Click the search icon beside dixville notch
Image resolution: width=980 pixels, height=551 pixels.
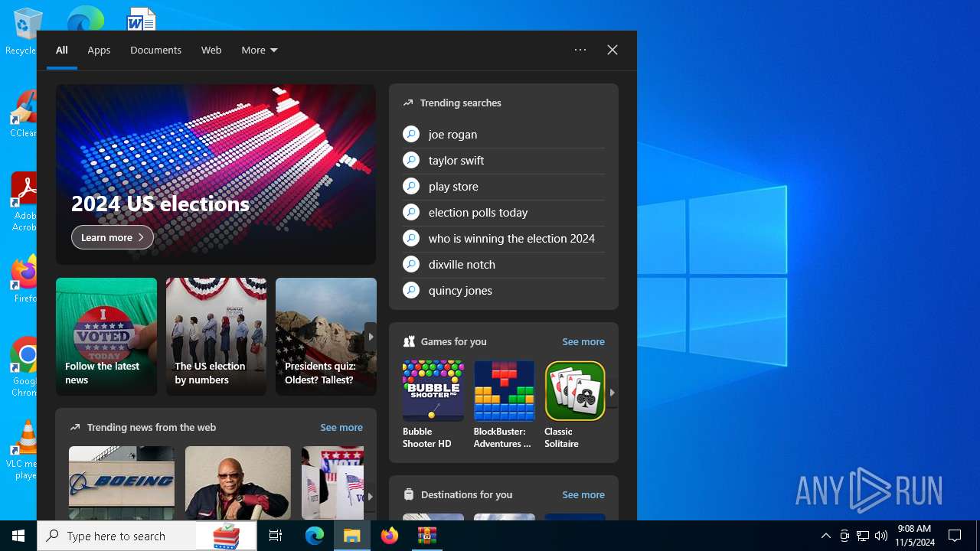(x=411, y=264)
